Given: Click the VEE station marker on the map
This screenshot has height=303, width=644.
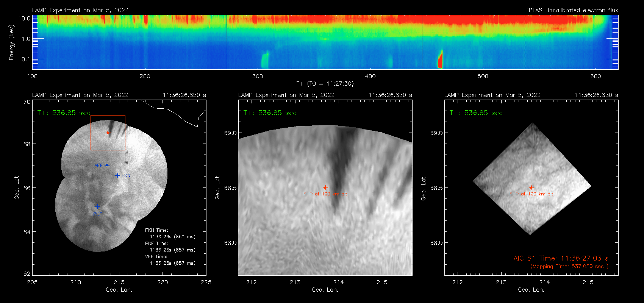Looking at the screenshot, I should (x=107, y=165).
